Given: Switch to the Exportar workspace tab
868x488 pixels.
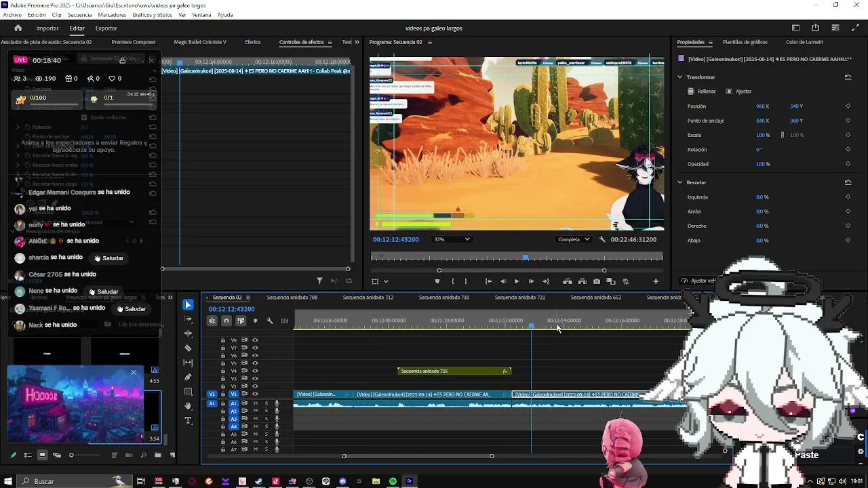Looking at the screenshot, I should [106, 28].
